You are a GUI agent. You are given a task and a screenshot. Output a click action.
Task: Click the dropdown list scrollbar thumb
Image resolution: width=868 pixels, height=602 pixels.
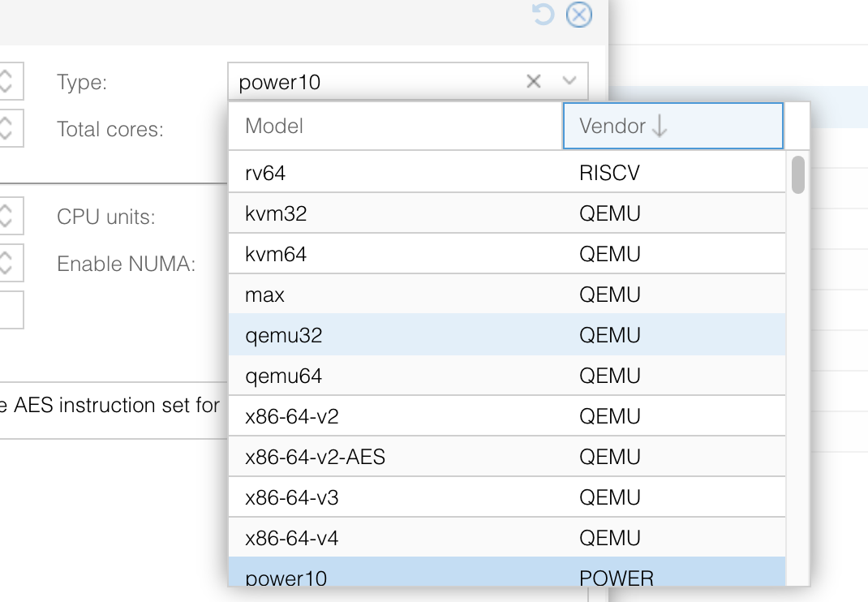797,175
